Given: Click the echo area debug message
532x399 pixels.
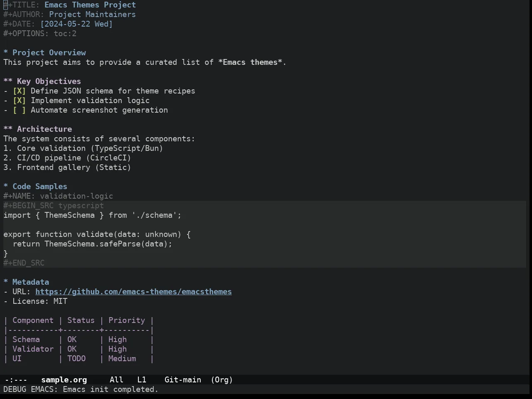Looking at the screenshot, I should tap(81, 389).
